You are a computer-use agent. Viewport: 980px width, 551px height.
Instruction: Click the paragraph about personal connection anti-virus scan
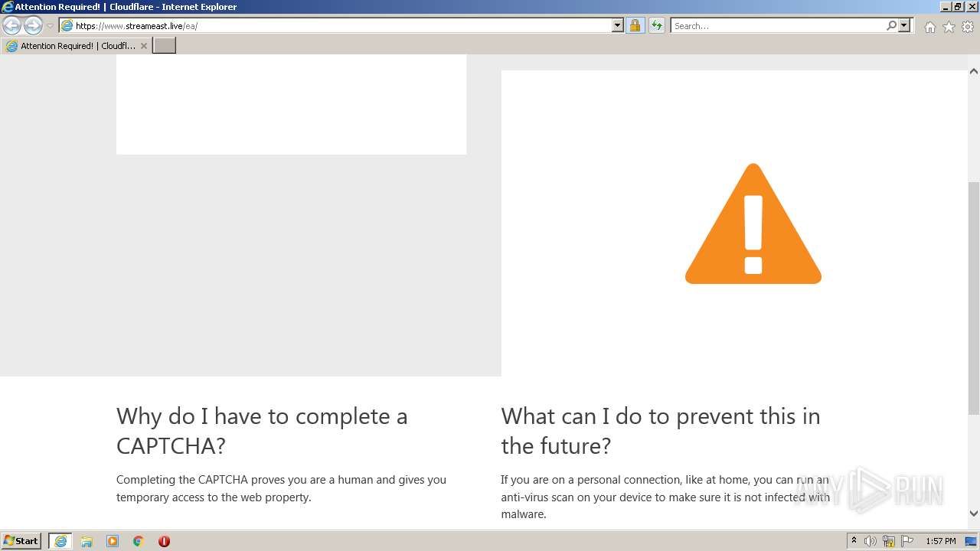click(665, 497)
